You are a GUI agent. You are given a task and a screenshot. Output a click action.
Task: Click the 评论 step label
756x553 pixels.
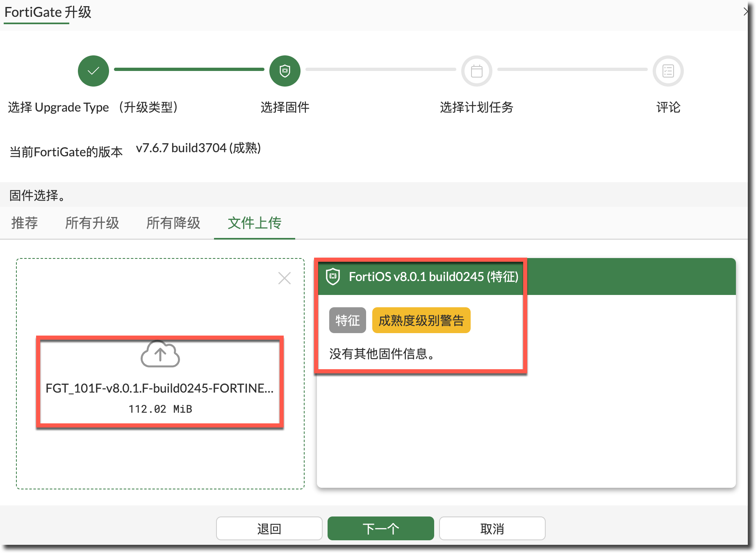[668, 107]
